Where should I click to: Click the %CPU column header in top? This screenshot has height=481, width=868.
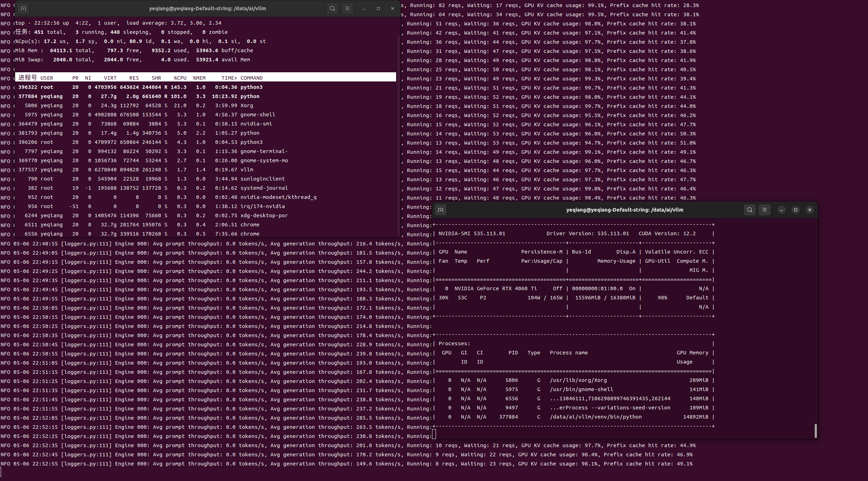(x=180, y=78)
